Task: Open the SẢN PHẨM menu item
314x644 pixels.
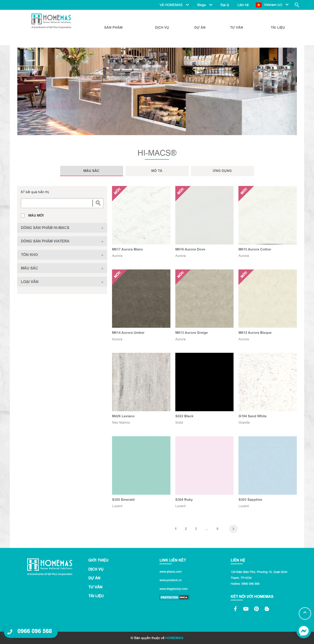Action: pyautogui.click(x=113, y=28)
